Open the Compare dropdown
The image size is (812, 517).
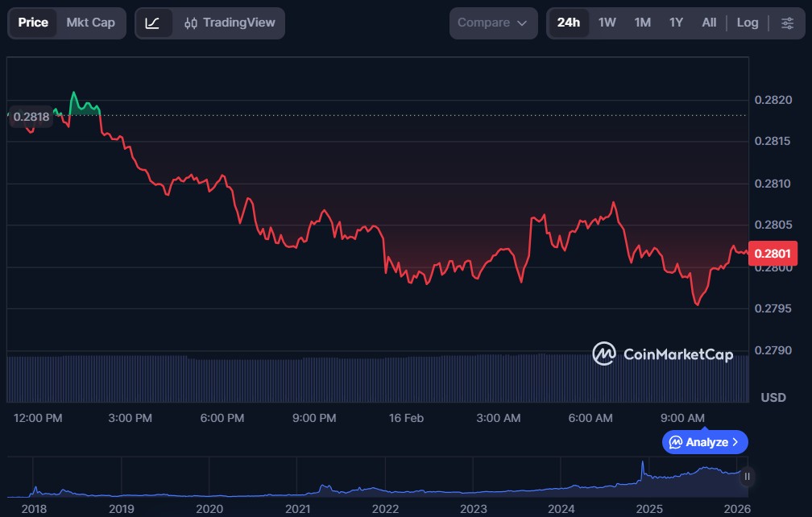492,23
